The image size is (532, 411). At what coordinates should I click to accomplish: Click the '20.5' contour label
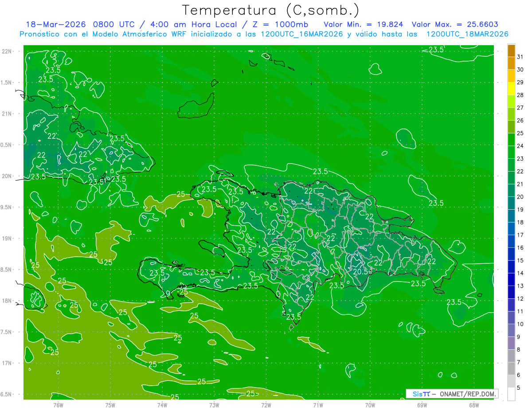point(360,272)
